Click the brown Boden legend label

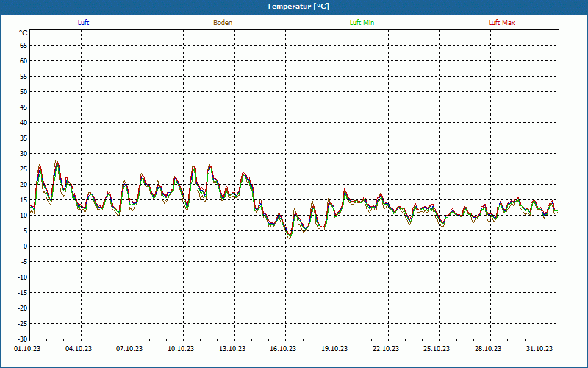coord(223,23)
